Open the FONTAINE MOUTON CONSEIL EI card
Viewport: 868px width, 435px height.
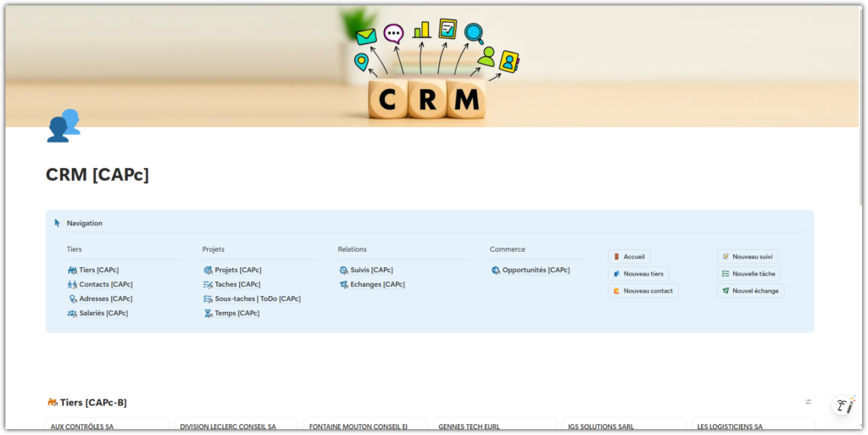[365, 424]
